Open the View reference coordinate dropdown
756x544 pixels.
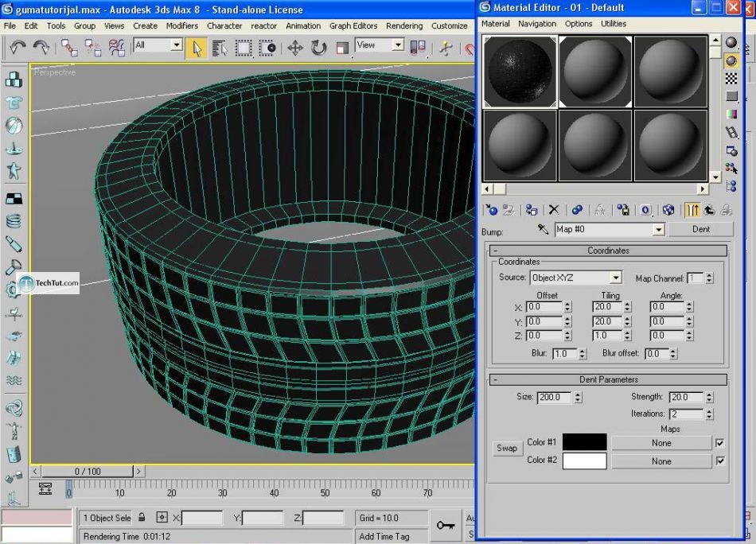point(398,45)
